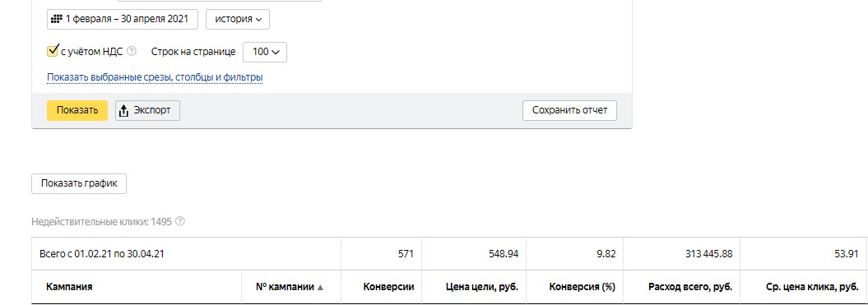
Task: Click the upload icon on Экспорт button
Action: click(x=124, y=110)
